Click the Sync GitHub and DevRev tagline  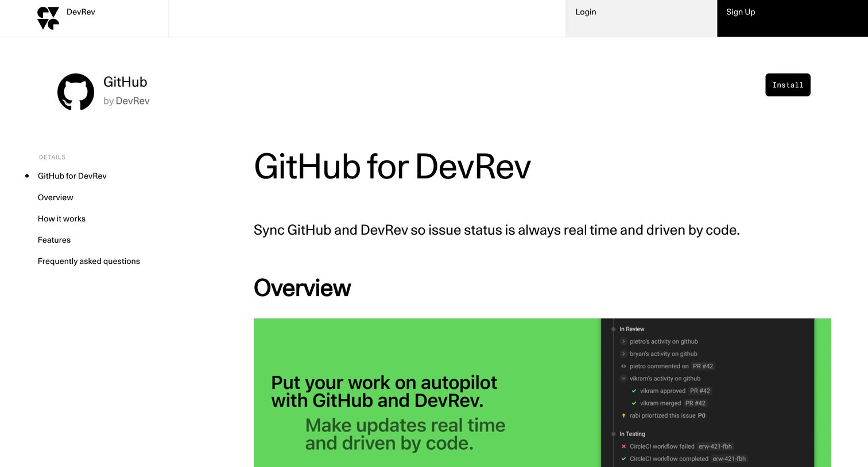pos(497,230)
